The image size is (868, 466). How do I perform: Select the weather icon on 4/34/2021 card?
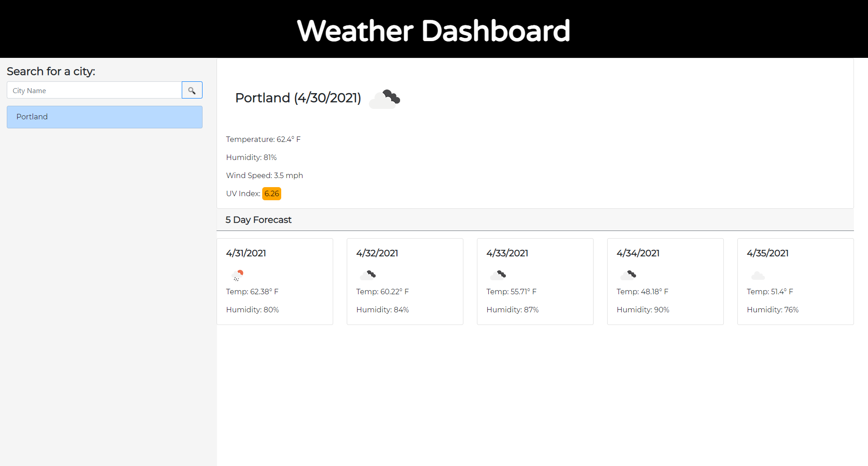tap(628, 274)
